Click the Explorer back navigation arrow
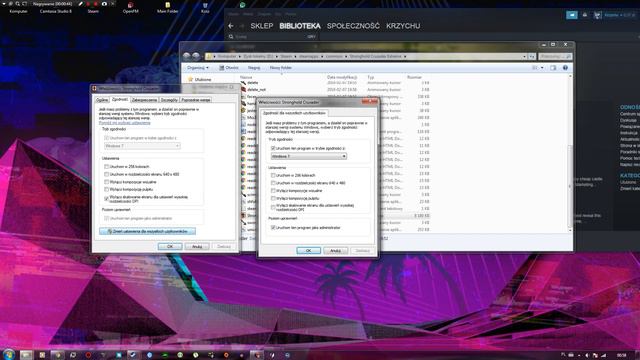640x360 pixels. pos(187,56)
